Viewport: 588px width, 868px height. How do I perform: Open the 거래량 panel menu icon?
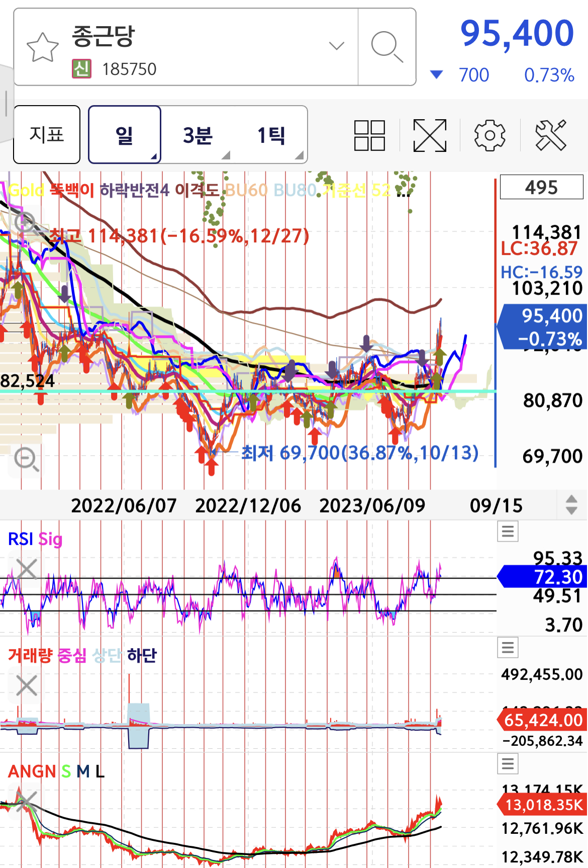(508, 647)
